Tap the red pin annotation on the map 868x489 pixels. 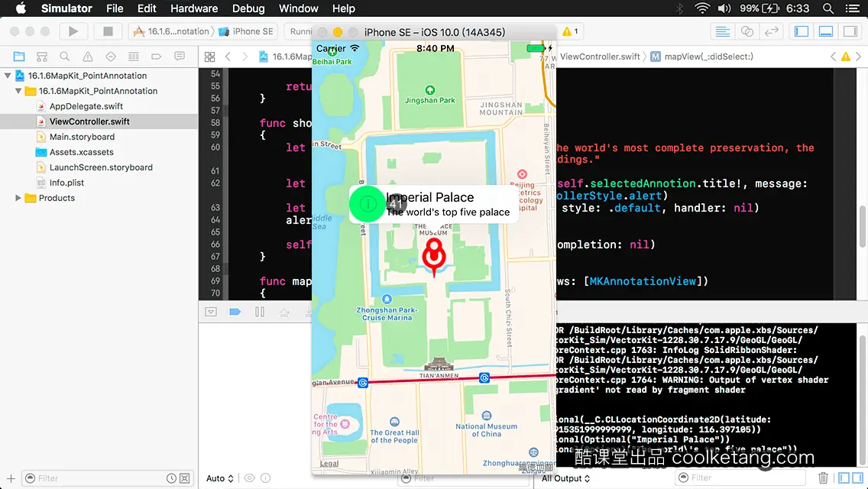(x=434, y=257)
